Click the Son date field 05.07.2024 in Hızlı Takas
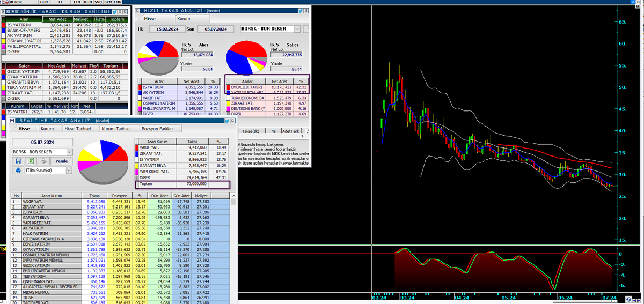Screen dimensions: 644x304 click(x=216, y=29)
